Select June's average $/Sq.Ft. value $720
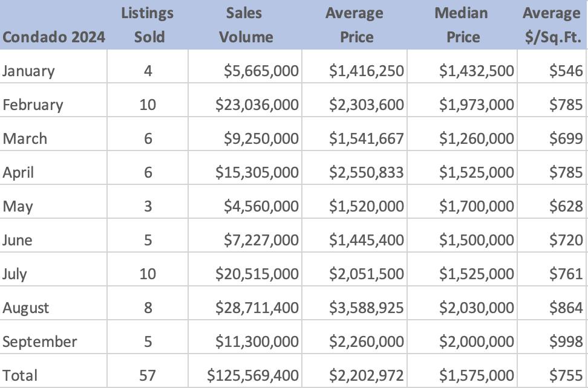This screenshot has width=588, height=388. [x=566, y=240]
